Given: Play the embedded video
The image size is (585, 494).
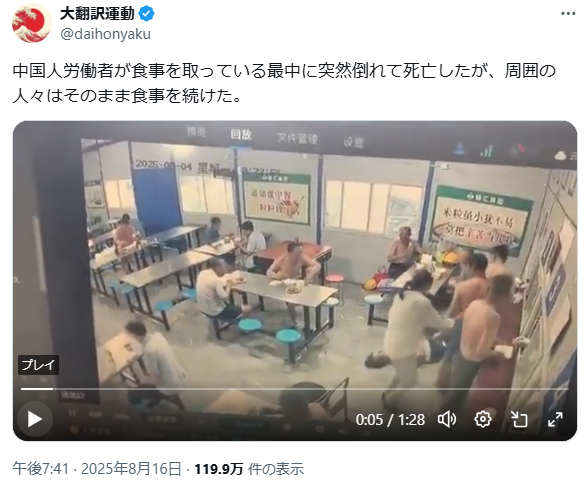Looking at the screenshot, I should (x=34, y=419).
